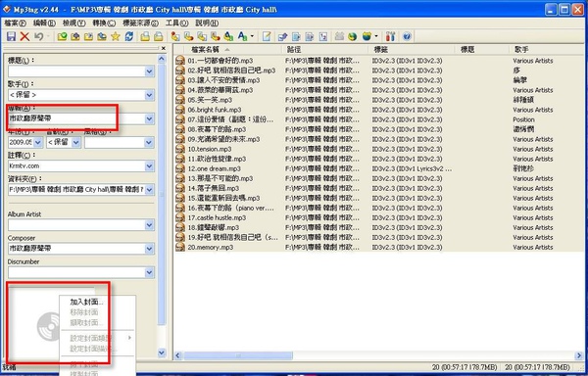Viewport: 588px width, 376px height.
Task: Expand the track number dropdown arrow
Action: (x=75, y=142)
